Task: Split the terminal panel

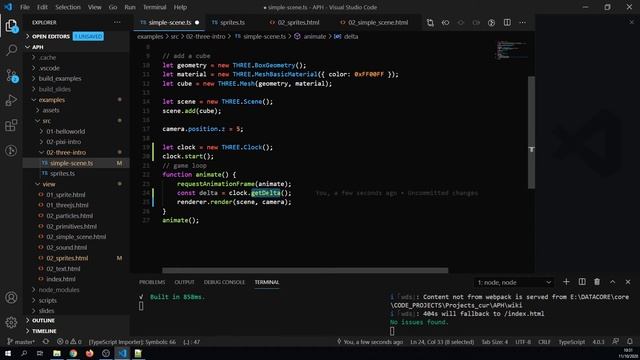Action: [x=582, y=282]
